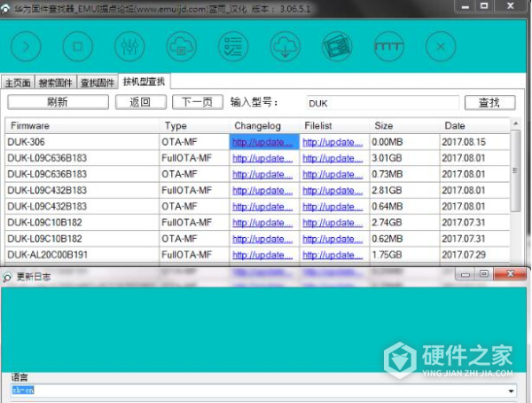Switch to the 主页面 tab
The height and width of the screenshot is (403, 532).
coord(18,83)
